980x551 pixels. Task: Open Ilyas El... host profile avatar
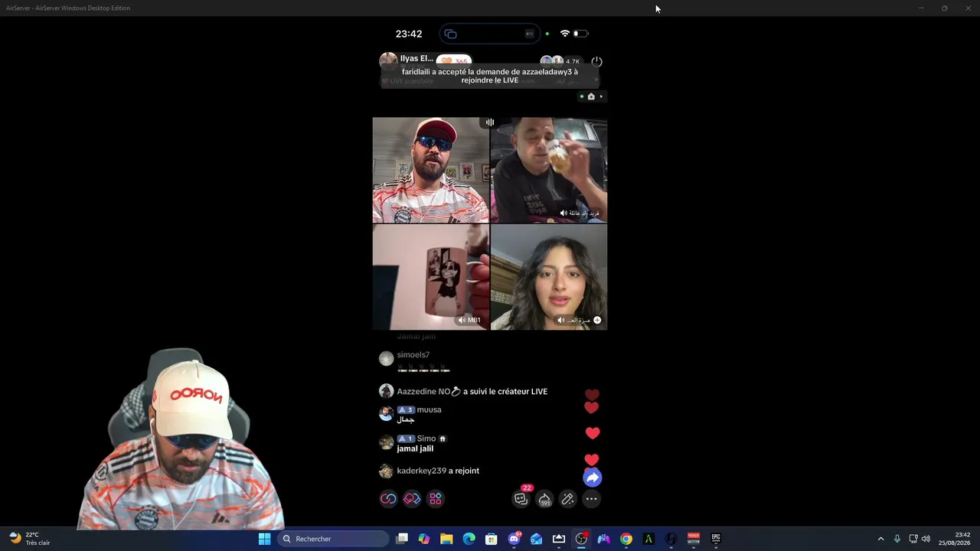(x=388, y=60)
